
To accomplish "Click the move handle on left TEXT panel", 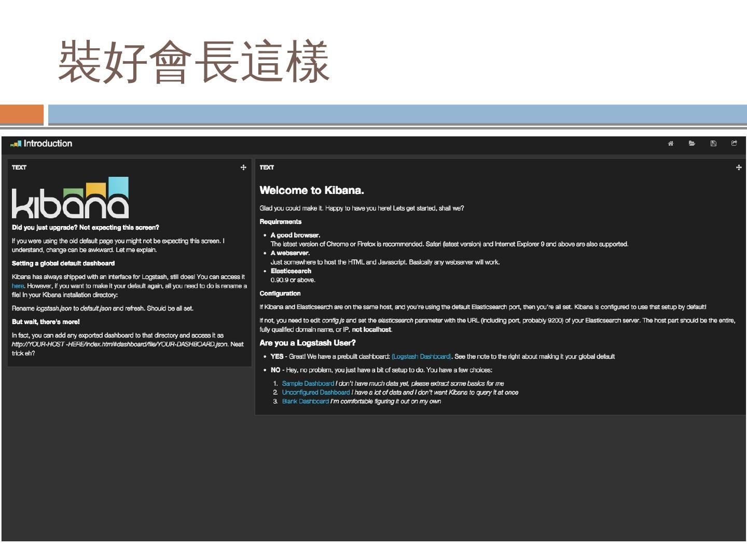I will tap(243, 167).
